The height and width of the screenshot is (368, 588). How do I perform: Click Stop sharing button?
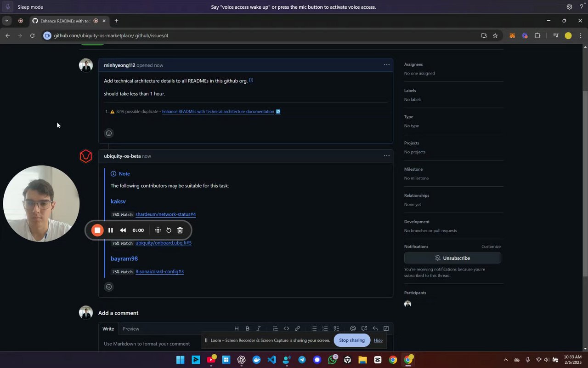pos(352,340)
